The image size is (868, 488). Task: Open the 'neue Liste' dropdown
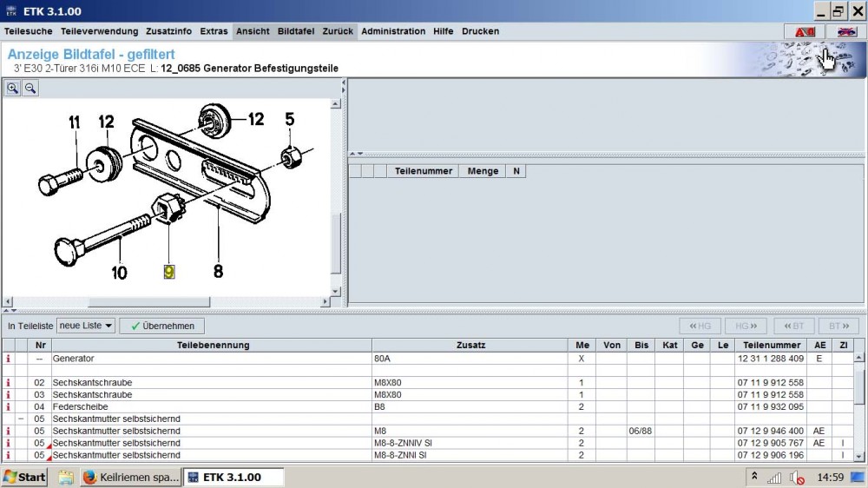[x=85, y=326]
